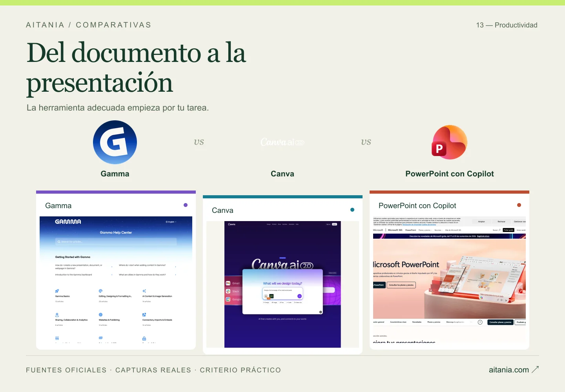Click circular next arrow in PowerPoint tab bar
This screenshot has width=565, height=392.
[480, 322]
